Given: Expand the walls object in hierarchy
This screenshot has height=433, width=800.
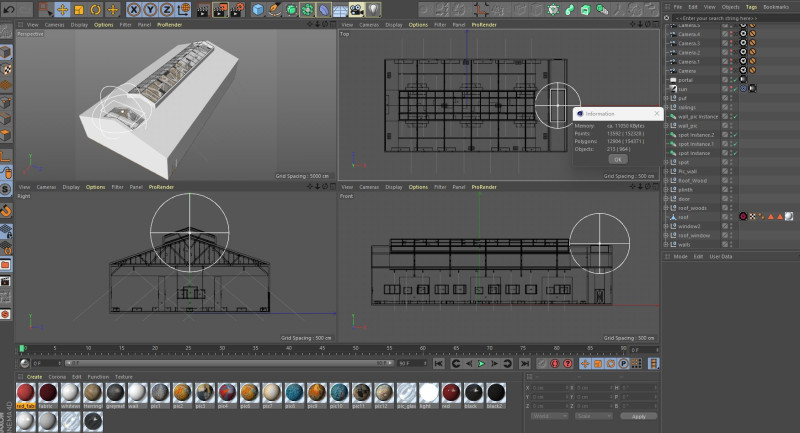Looking at the screenshot, I should pos(666,243).
